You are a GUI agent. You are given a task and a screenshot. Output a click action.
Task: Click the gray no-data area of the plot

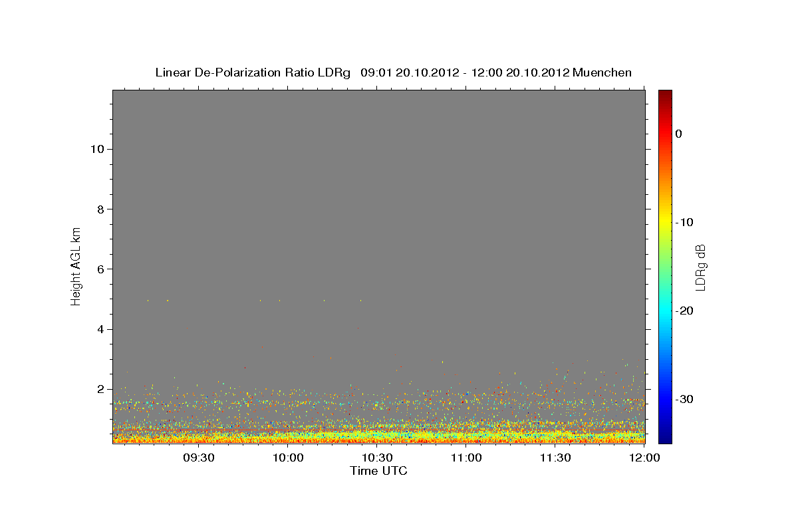(379, 199)
